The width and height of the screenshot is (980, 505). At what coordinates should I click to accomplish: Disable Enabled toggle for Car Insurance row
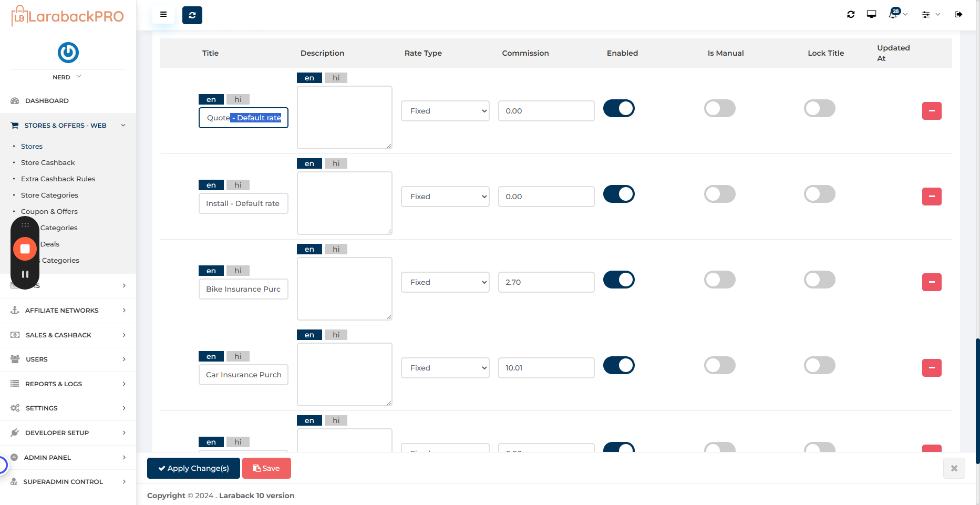pyautogui.click(x=619, y=365)
